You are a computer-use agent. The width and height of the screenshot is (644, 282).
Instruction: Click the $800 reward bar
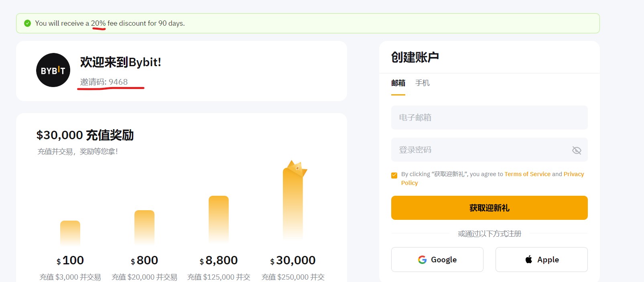click(x=144, y=227)
